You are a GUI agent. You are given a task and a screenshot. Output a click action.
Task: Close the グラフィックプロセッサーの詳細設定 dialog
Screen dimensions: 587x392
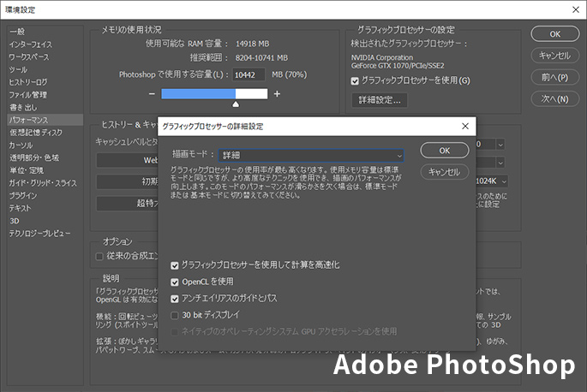tap(465, 127)
